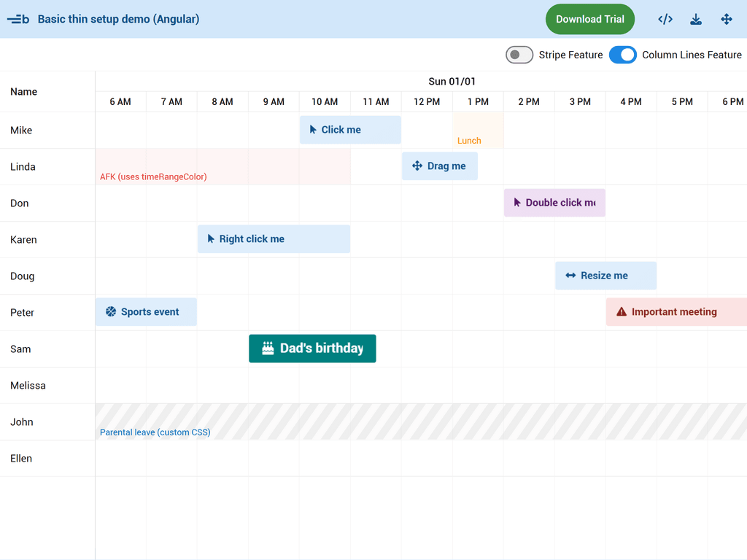This screenshot has width=747, height=560.
Task: Click the Sun 01/01 date header
Action: point(452,82)
